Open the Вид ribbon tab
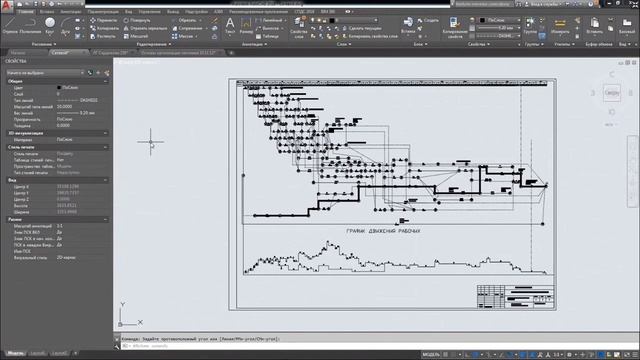Screen dimensions: 640x360 click(129, 12)
